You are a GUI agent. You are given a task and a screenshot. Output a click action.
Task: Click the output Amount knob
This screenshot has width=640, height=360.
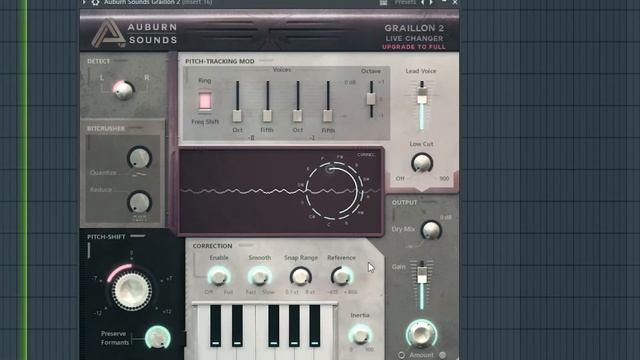421,333
